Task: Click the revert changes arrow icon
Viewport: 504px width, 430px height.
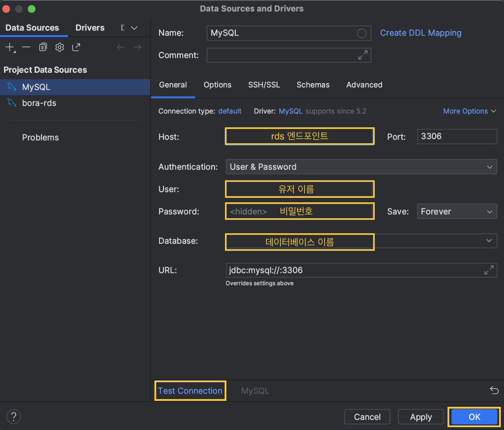Action: tap(494, 390)
